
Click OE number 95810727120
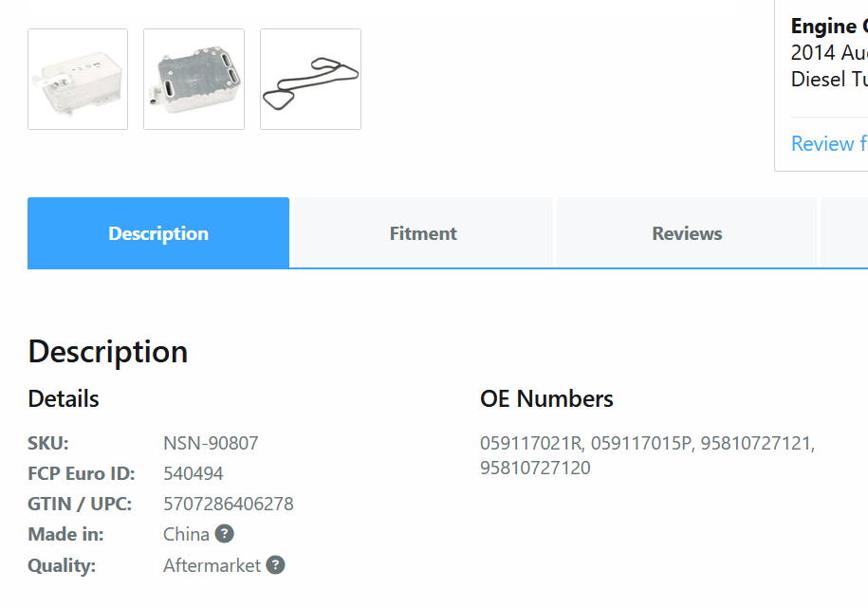[x=535, y=469]
